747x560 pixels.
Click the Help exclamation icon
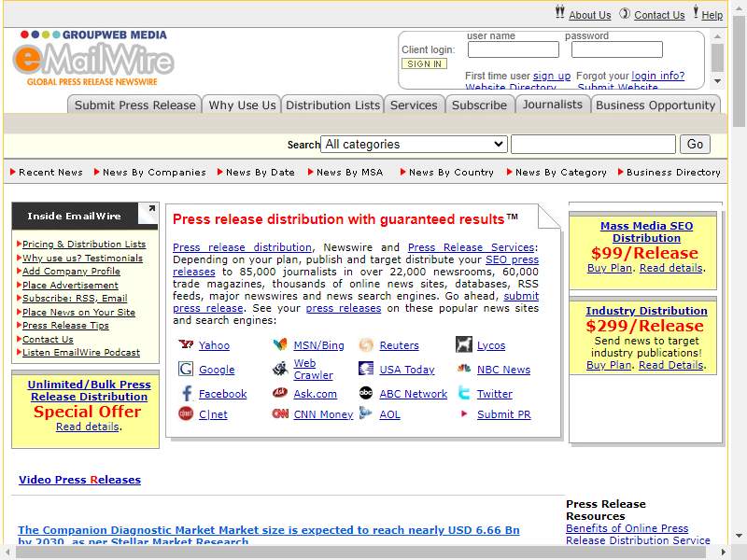[x=696, y=11]
